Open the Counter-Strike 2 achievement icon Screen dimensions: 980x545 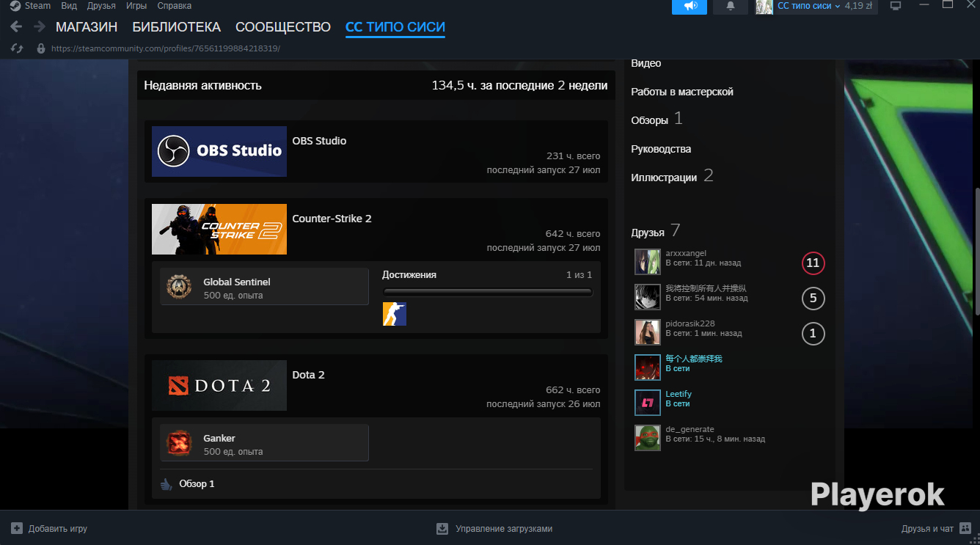pyautogui.click(x=395, y=314)
